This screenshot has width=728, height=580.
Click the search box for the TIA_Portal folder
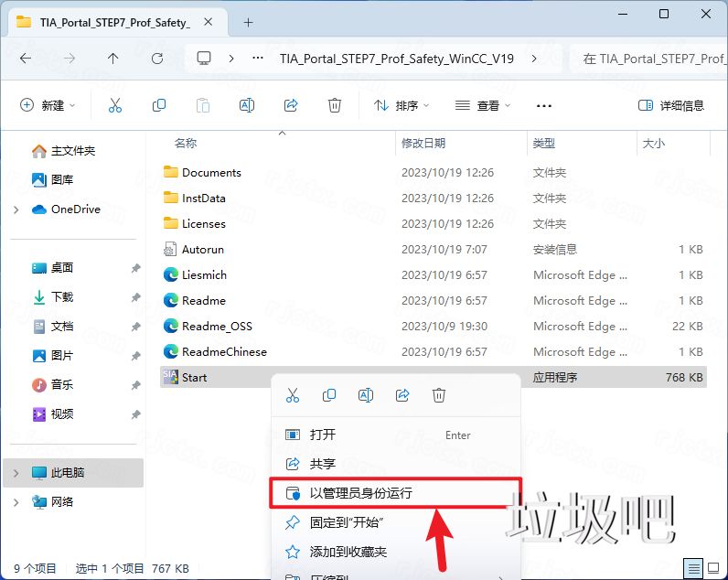pos(650,59)
